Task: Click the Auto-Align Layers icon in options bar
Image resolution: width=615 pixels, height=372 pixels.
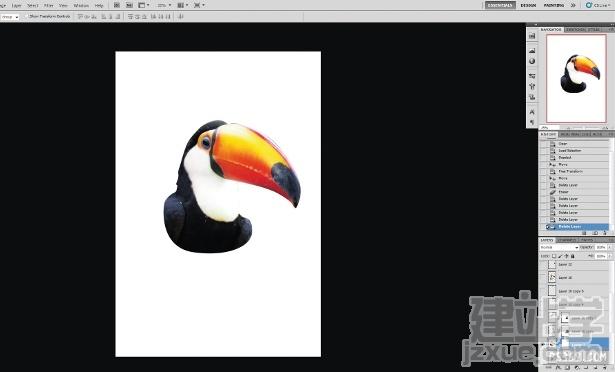Action: [x=180, y=16]
